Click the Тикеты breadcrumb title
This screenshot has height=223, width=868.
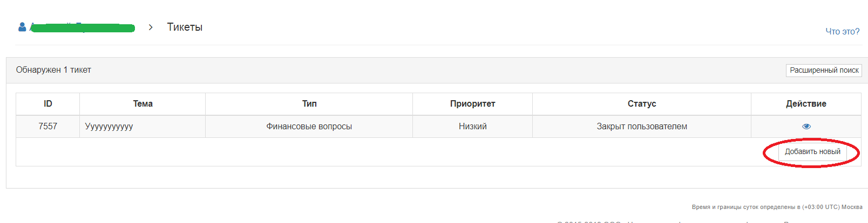(185, 27)
